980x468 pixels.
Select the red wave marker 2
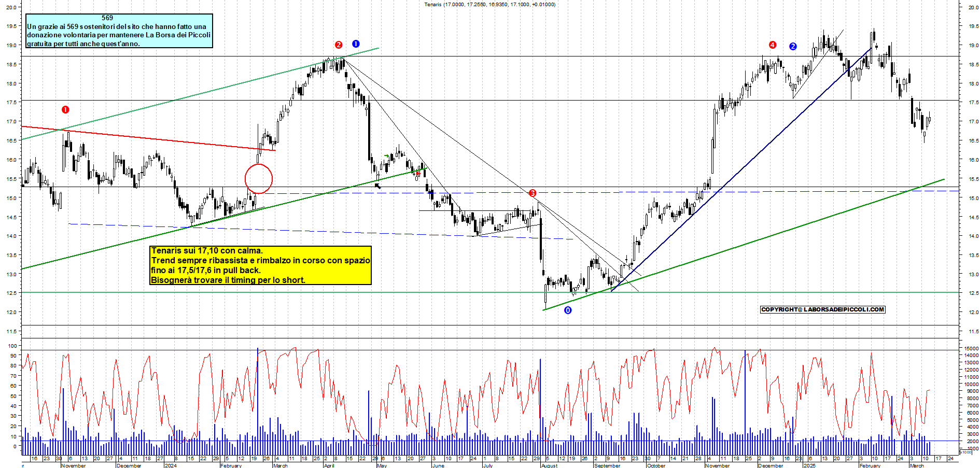339,45
